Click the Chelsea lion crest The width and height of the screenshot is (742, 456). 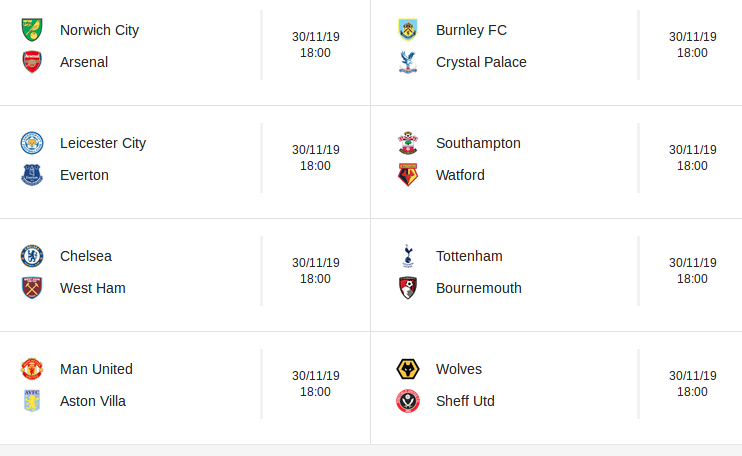(x=32, y=256)
